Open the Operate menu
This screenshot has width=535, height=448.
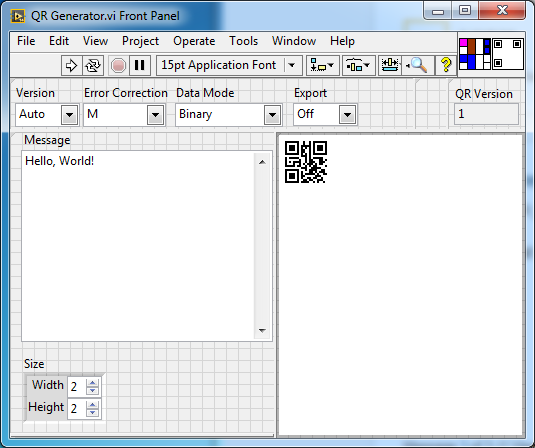[194, 41]
